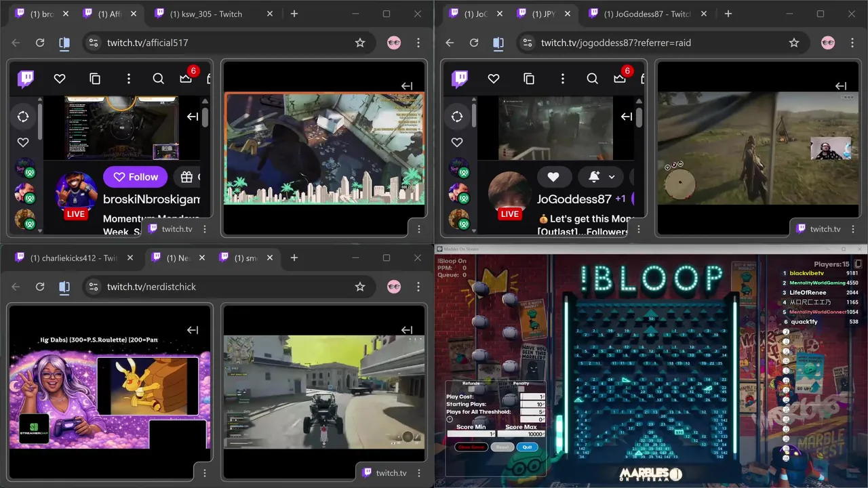Toggle follow heart button for JoGoddess87
Screen dimensions: 868x488
553,177
